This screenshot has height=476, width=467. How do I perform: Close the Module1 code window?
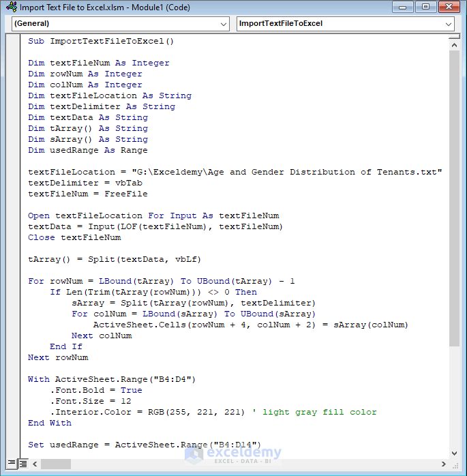(x=449, y=7)
